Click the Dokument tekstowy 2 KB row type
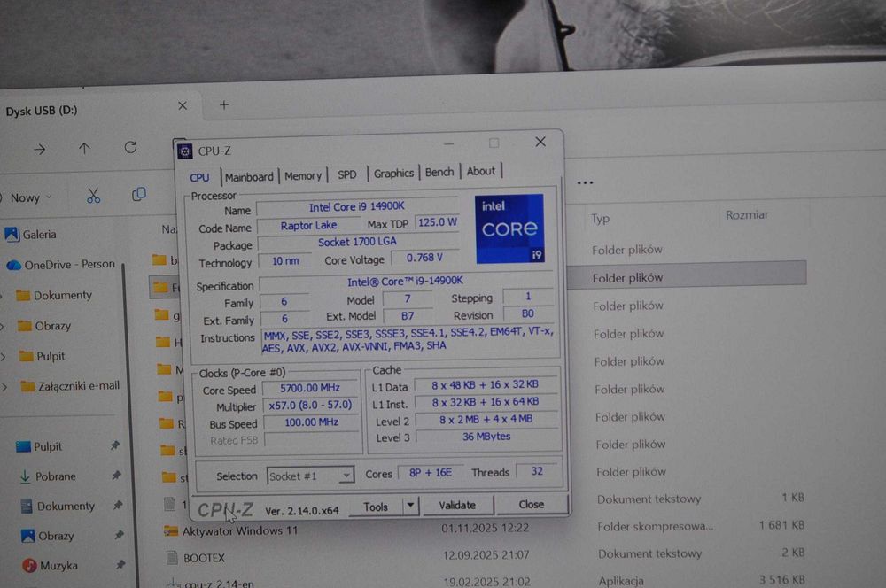This screenshot has width=886, height=588. point(649,553)
